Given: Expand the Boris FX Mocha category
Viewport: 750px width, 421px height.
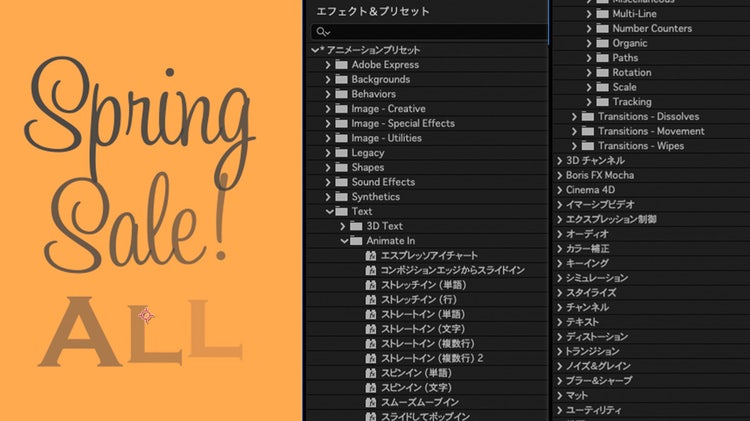Looking at the screenshot, I should [559, 175].
